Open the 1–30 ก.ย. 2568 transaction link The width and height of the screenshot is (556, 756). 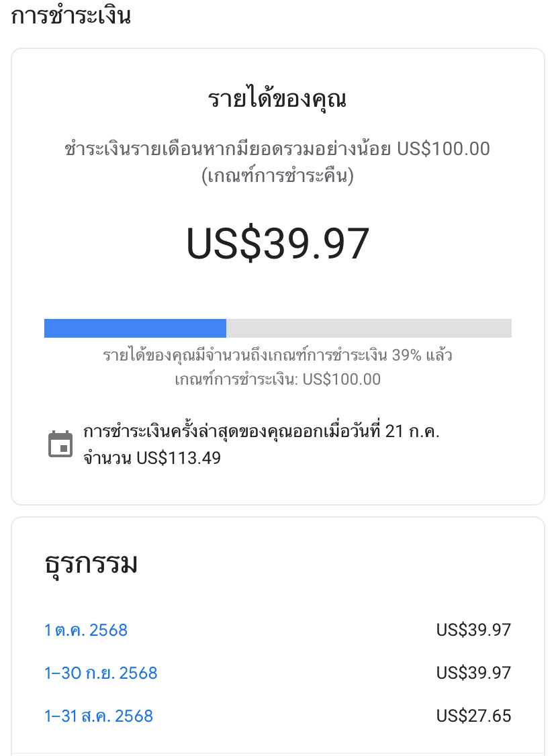(101, 673)
